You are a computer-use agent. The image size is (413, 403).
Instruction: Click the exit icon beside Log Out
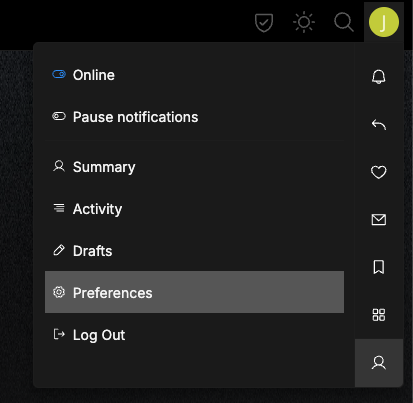(59, 334)
